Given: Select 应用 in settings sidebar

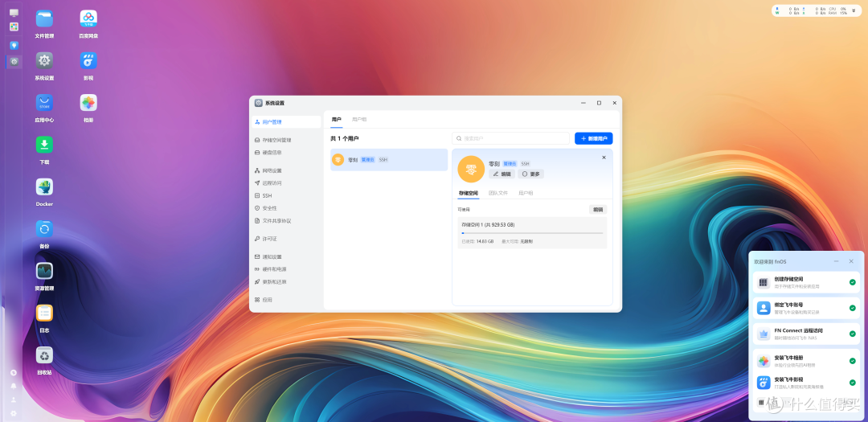Looking at the screenshot, I should pos(285,300).
